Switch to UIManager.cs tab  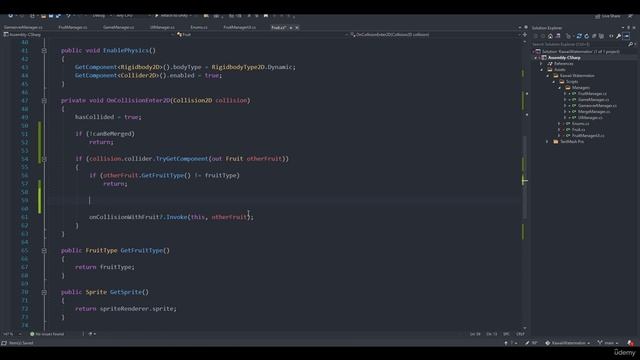coord(162,27)
